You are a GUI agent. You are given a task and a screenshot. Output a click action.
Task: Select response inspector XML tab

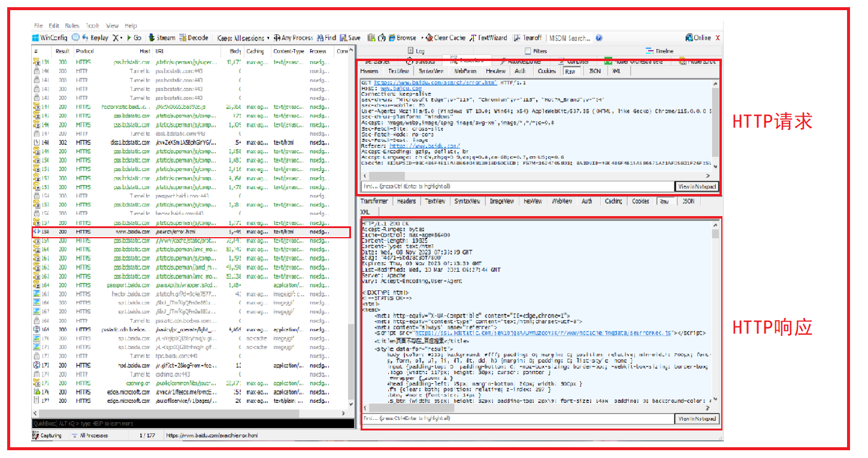tap(365, 212)
